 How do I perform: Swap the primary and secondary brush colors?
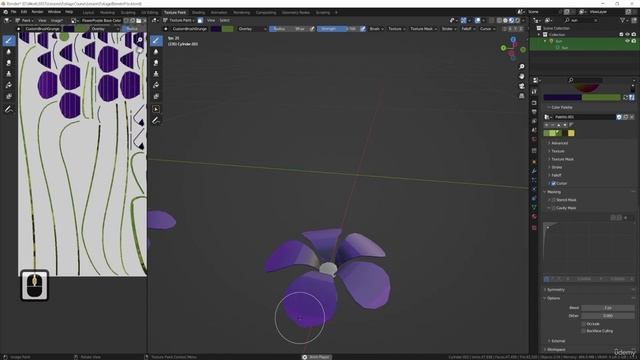(625, 97)
